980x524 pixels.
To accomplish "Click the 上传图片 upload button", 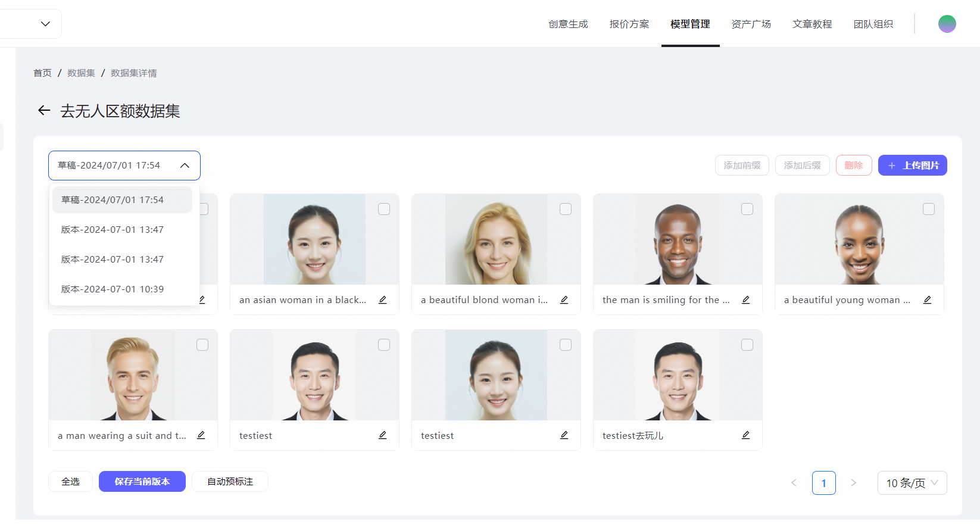I will pyautogui.click(x=913, y=166).
